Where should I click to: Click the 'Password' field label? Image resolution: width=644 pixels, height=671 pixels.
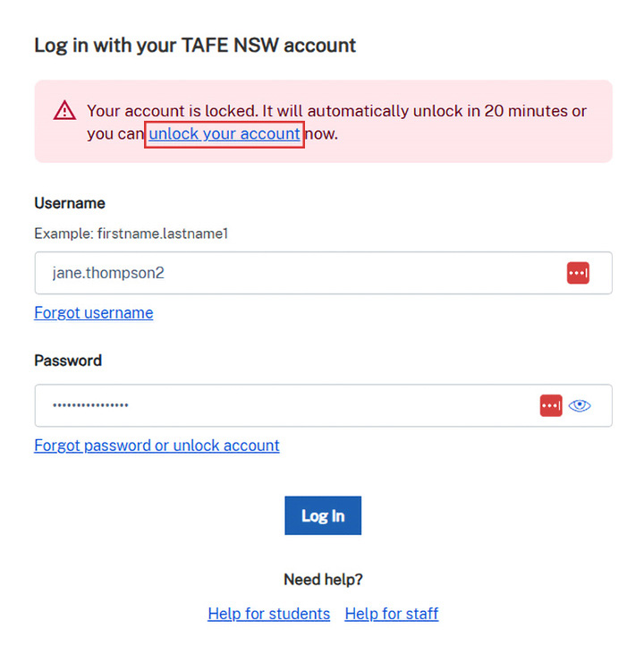tap(68, 361)
